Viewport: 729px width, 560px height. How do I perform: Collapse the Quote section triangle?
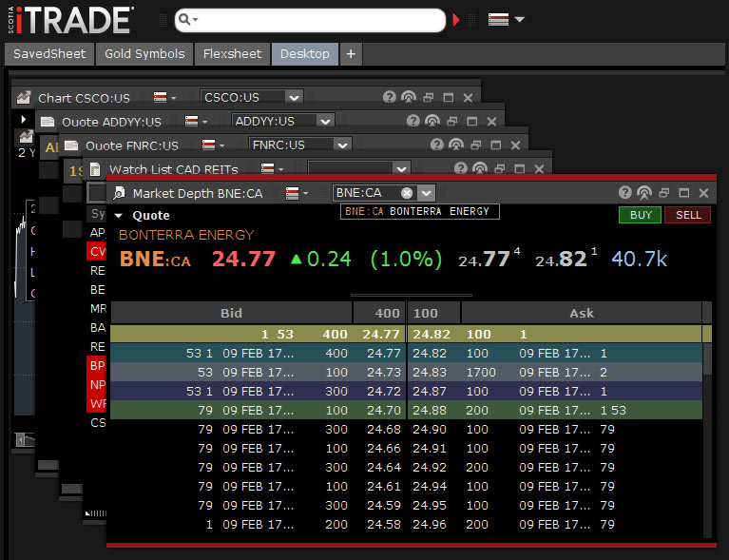(x=119, y=215)
